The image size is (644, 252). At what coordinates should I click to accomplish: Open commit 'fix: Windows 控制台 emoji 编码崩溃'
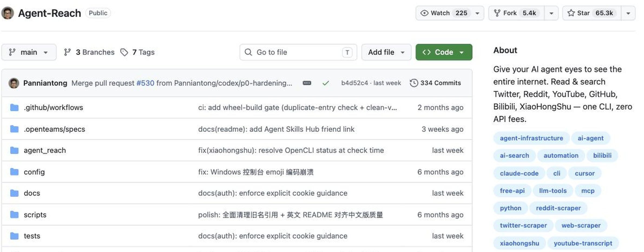(256, 172)
